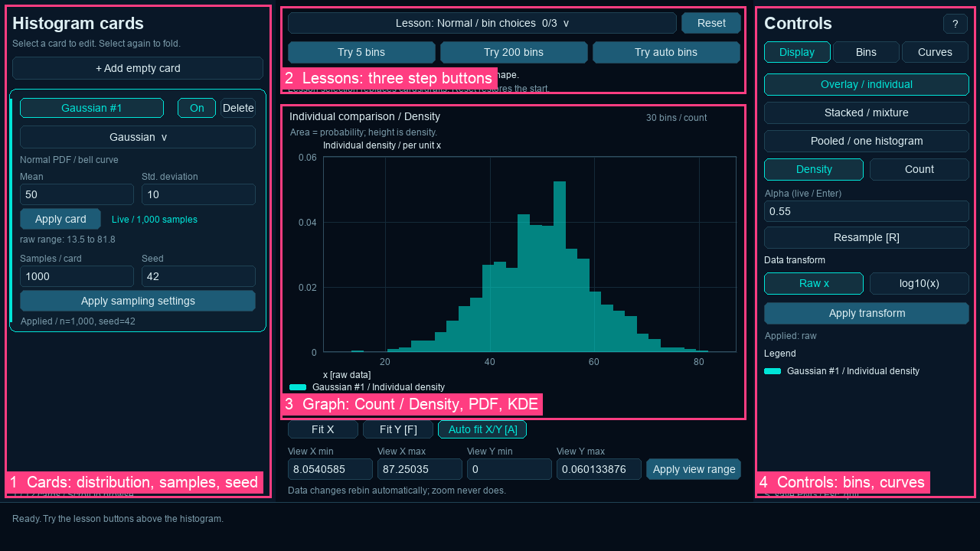The width and height of the screenshot is (980, 551).
Task: Click the Apply transform button
Action: point(867,313)
